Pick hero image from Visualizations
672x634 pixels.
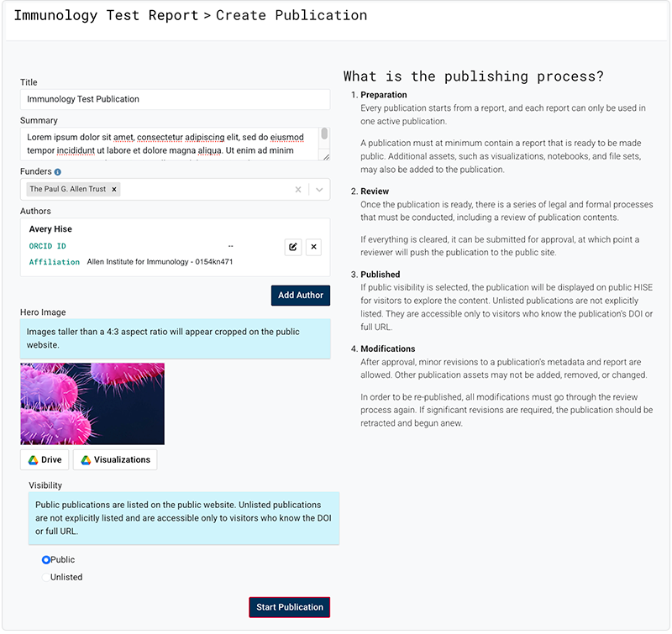[115, 460]
